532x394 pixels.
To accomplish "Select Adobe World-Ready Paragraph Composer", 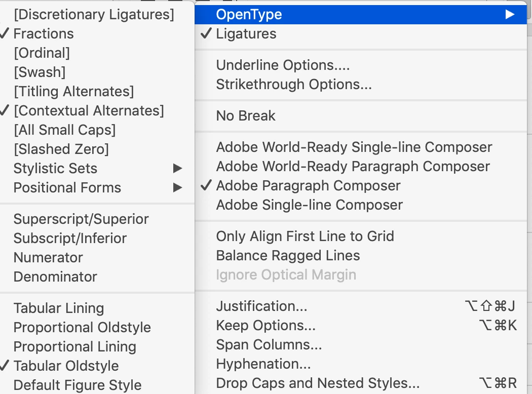I will [x=360, y=167].
